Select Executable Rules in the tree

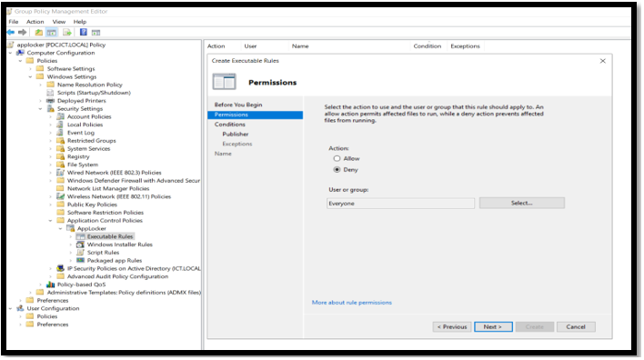click(x=110, y=236)
